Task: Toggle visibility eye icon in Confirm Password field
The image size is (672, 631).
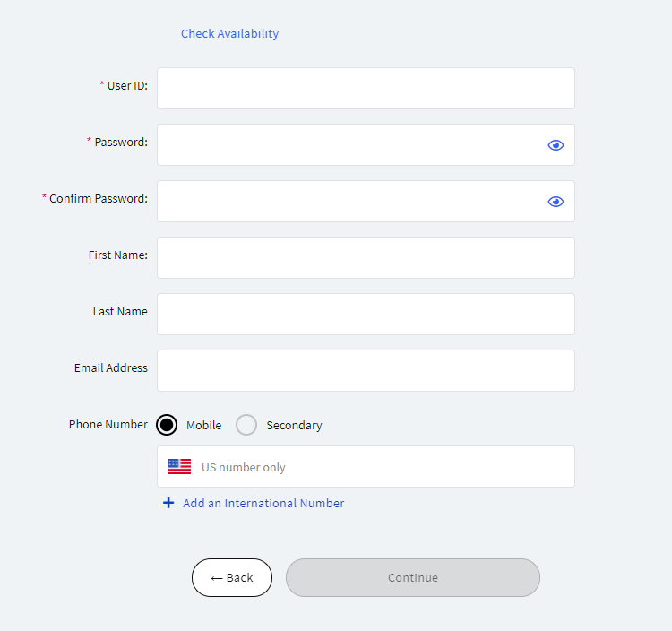Action: [x=556, y=202]
